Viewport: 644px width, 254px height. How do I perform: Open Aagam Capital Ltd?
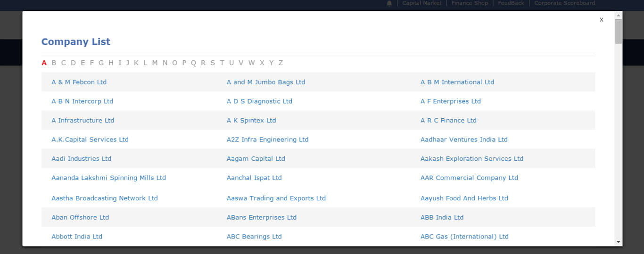pos(256,159)
